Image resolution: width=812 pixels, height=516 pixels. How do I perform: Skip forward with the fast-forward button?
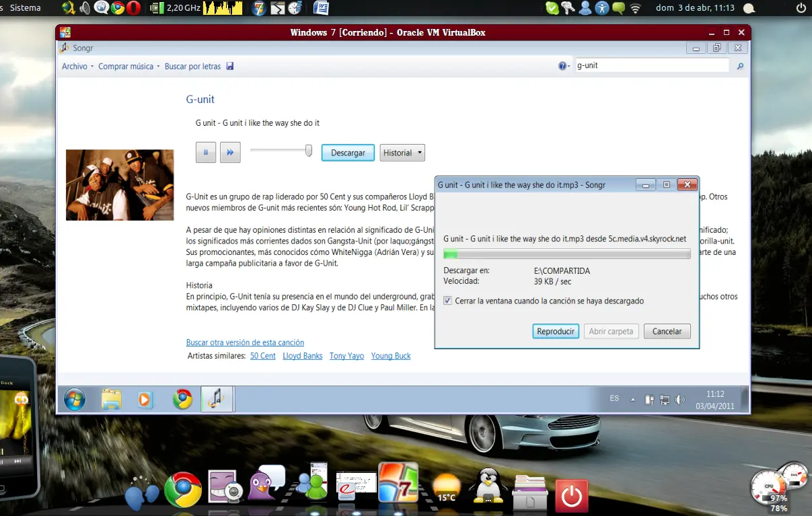tap(230, 153)
